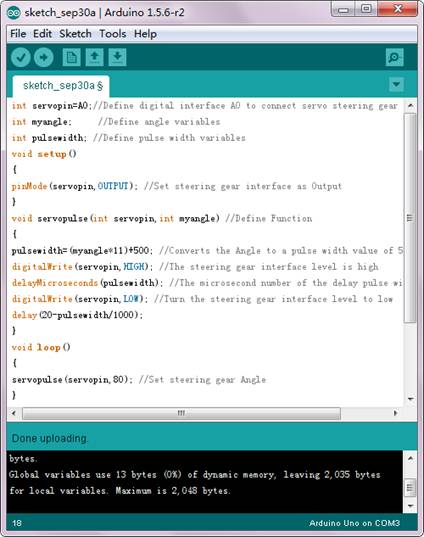
Task: Click the Open sketch up-arrow icon
Action: pyautogui.click(x=95, y=57)
